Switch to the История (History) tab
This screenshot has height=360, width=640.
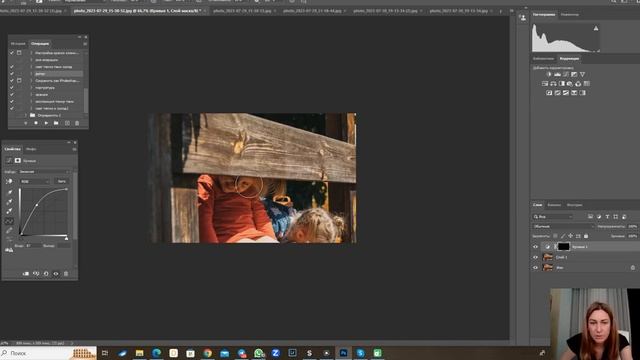click(x=18, y=44)
